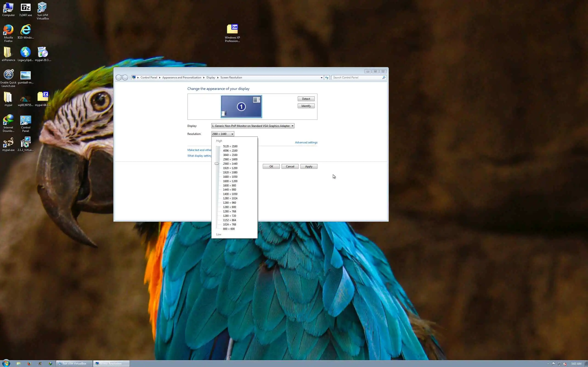Click the resolution slider thumb

point(217,164)
